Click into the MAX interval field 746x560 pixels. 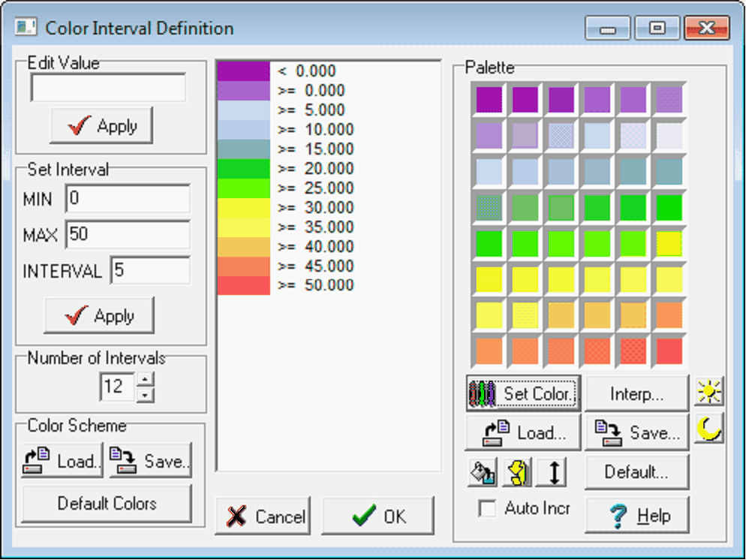tap(128, 234)
